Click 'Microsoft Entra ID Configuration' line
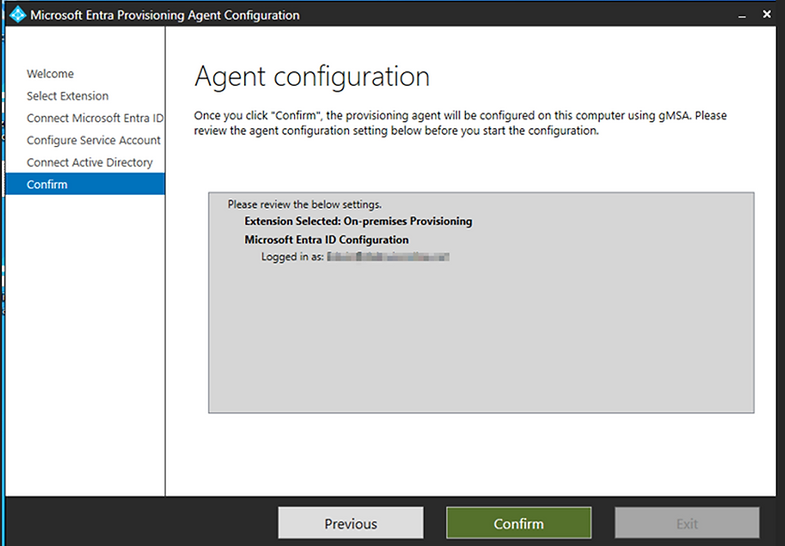Viewport: 785px width, 546px height. coord(326,240)
